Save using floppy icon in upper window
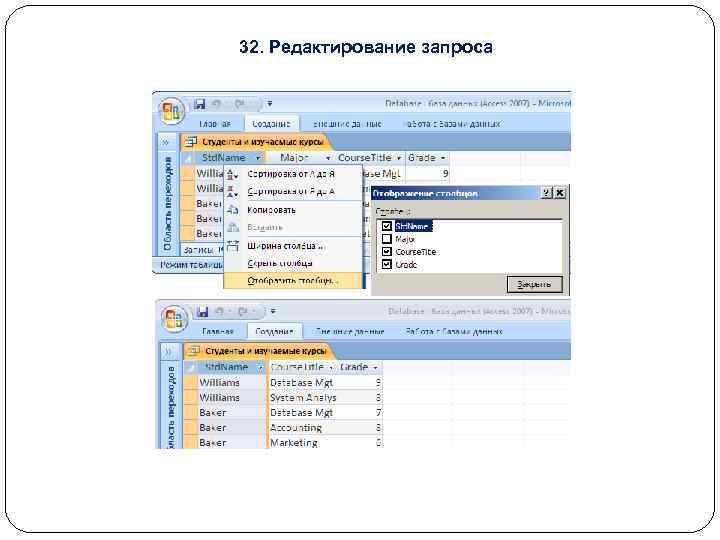 pos(199,104)
